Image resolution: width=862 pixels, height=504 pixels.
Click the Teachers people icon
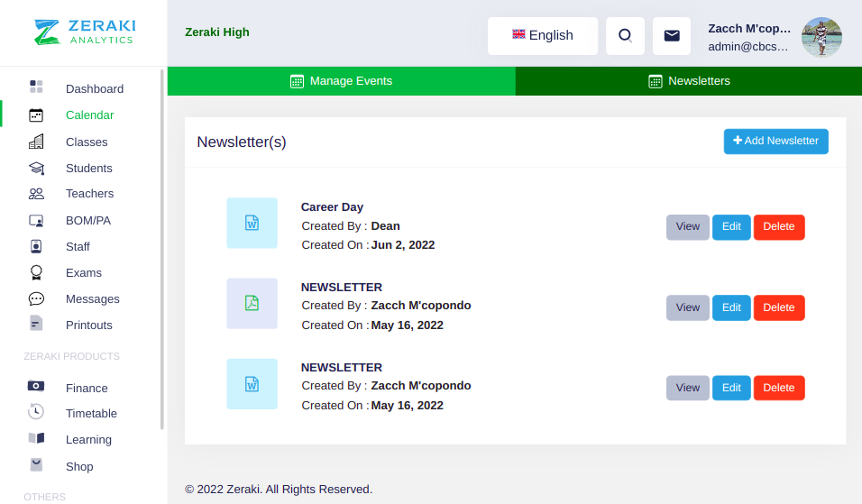click(36, 194)
